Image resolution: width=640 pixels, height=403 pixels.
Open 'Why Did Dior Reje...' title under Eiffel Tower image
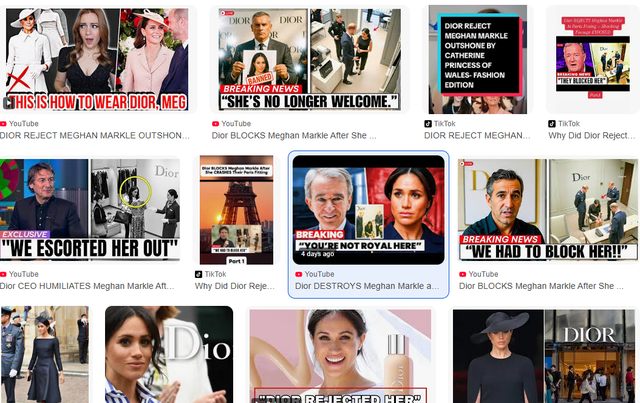coord(234,286)
